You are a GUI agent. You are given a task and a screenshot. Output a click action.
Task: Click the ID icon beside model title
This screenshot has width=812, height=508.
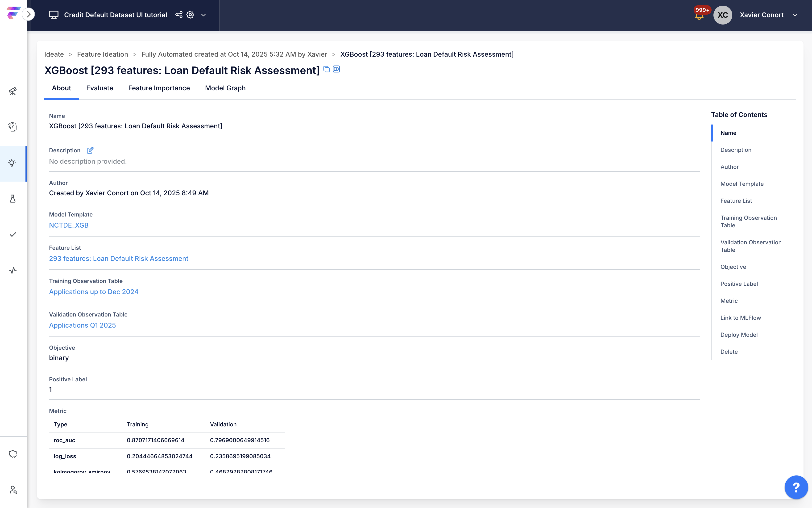coord(336,69)
